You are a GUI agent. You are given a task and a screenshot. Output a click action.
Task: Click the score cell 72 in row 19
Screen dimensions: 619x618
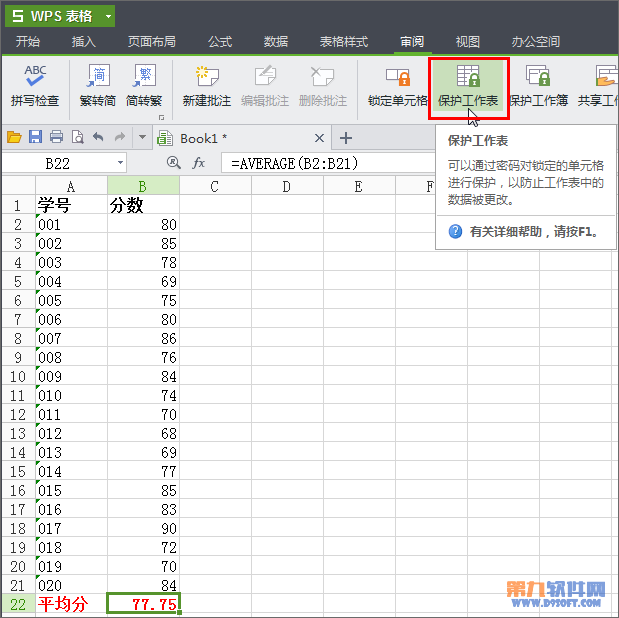click(143, 547)
